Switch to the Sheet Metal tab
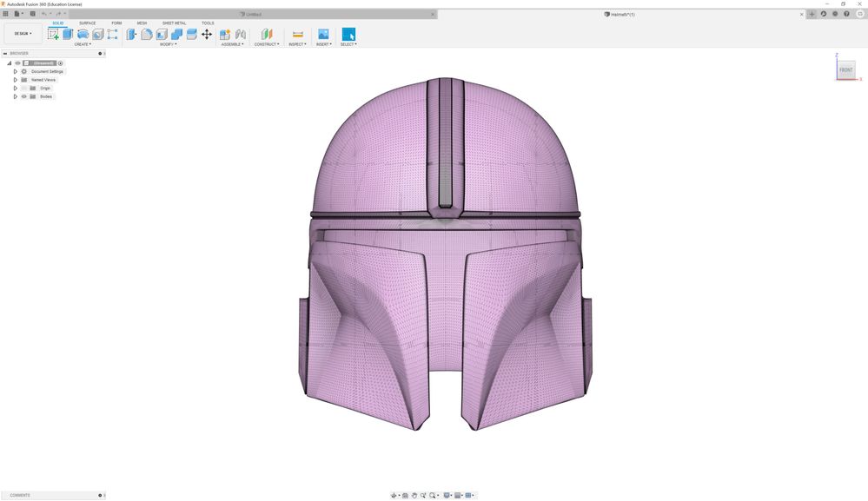 point(175,23)
